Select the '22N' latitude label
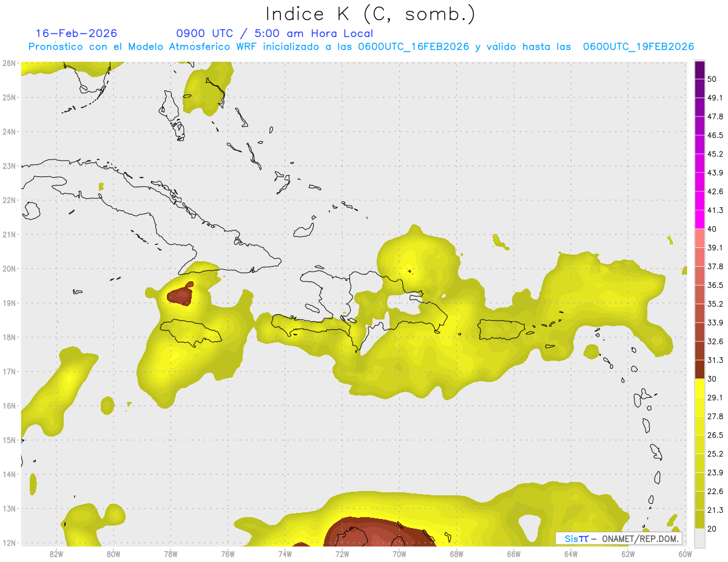The height and width of the screenshot is (562, 728). [x=9, y=200]
